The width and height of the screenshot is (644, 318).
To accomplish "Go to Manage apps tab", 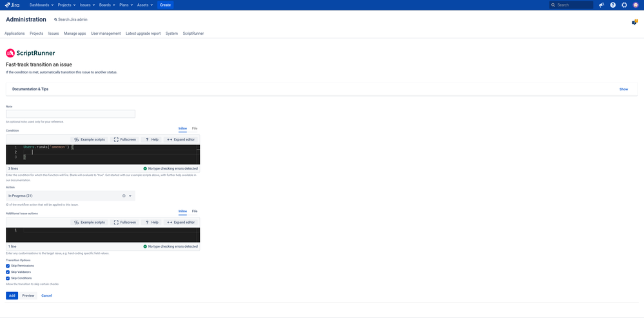I will 75,34.
